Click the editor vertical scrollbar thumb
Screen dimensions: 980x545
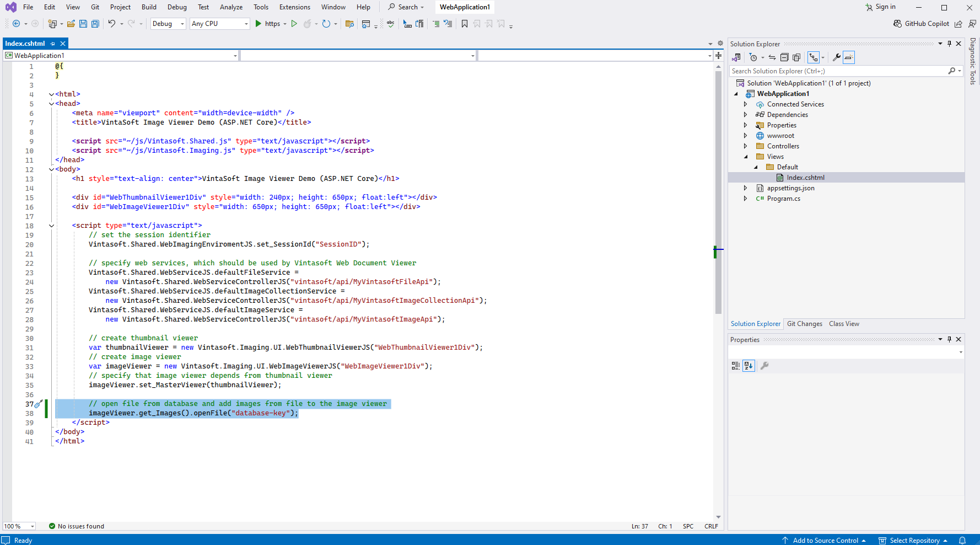pos(718,193)
